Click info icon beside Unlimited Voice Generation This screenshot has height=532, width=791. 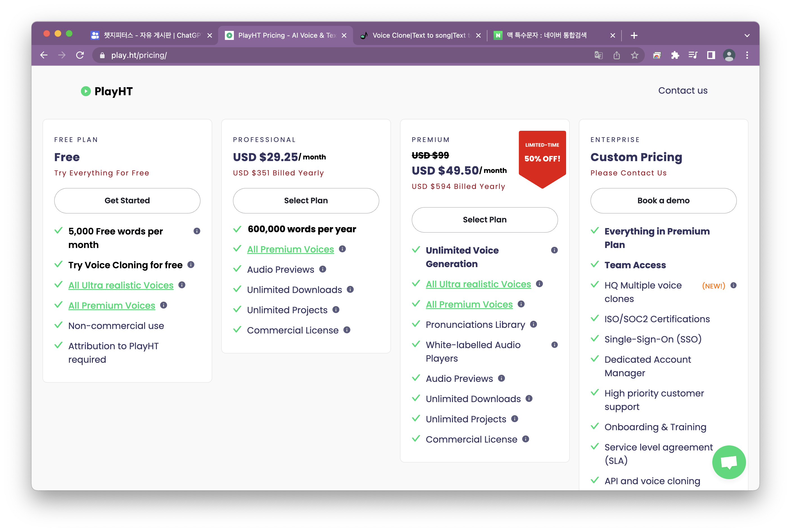(554, 250)
